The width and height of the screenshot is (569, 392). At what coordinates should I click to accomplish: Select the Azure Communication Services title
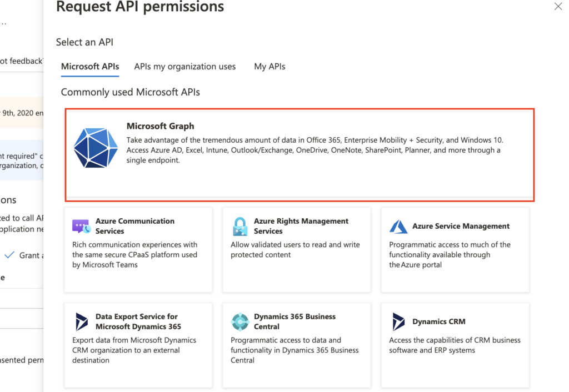click(135, 226)
